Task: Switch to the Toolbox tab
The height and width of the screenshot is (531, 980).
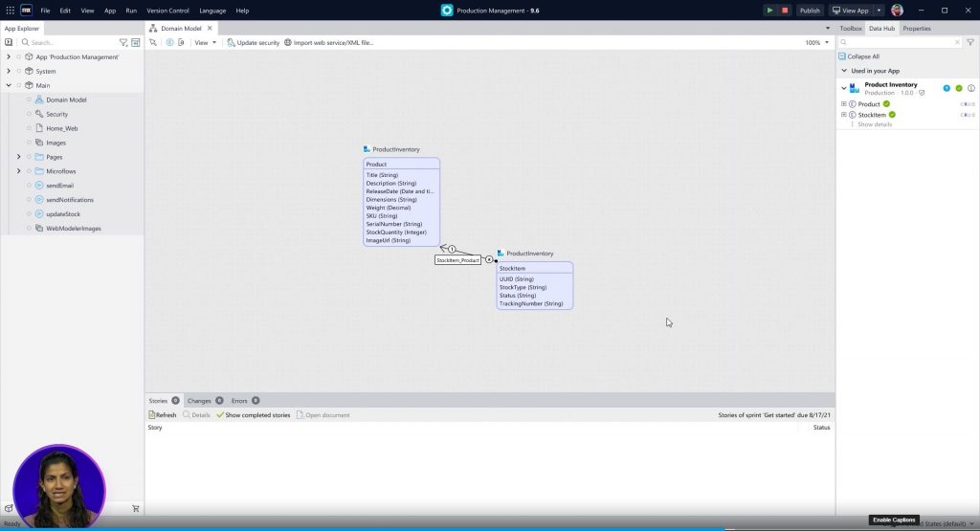Action: coord(851,29)
